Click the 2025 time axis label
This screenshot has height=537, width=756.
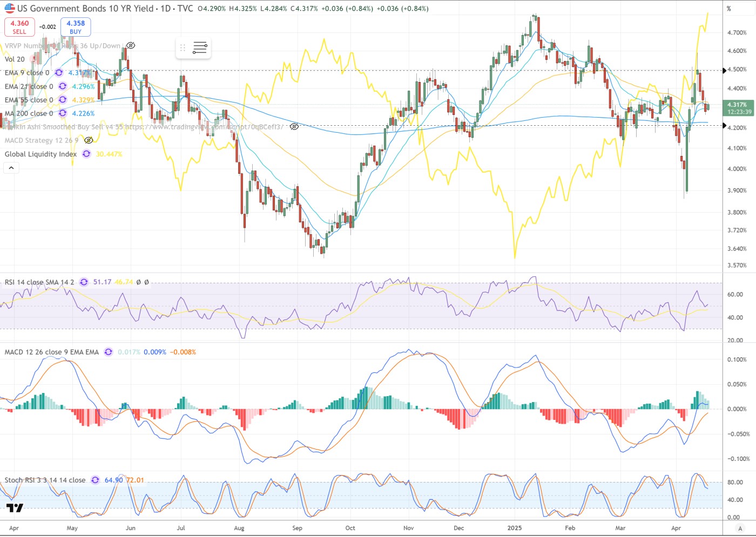[515, 528]
